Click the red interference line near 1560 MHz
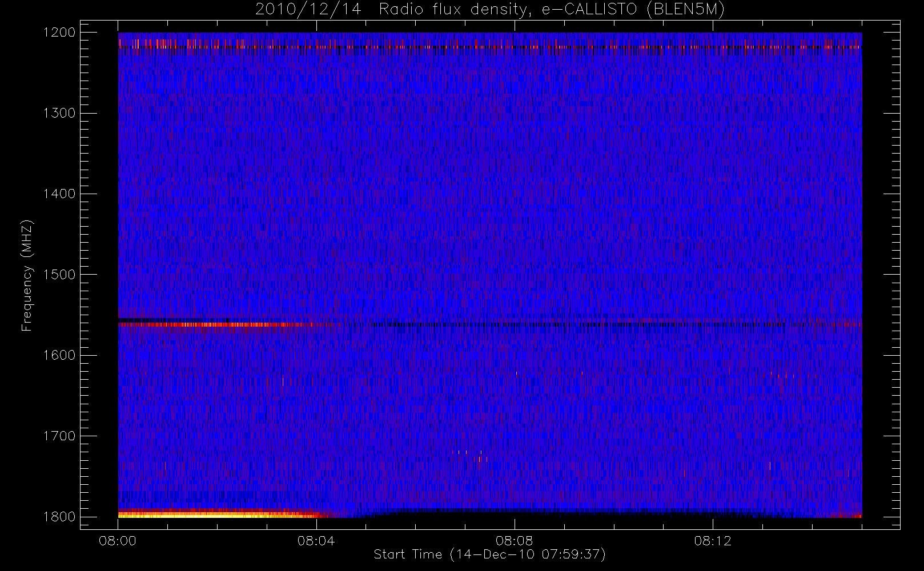The height and width of the screenshot is (571, 924). click(216, 324)
